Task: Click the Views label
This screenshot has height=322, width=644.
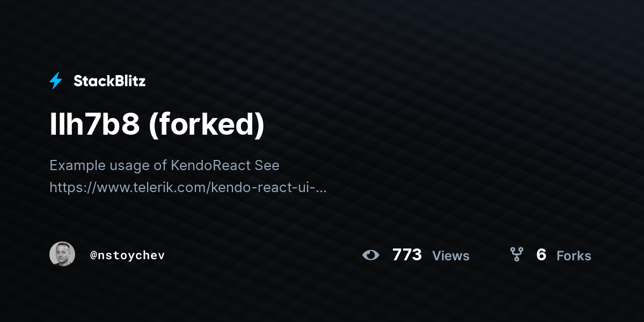Action: coord(451,256)
